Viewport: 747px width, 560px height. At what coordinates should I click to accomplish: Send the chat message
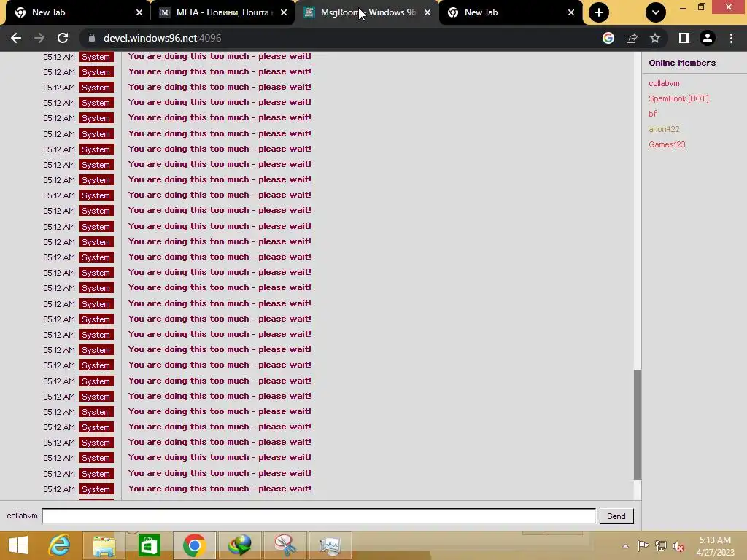[616, 516]
